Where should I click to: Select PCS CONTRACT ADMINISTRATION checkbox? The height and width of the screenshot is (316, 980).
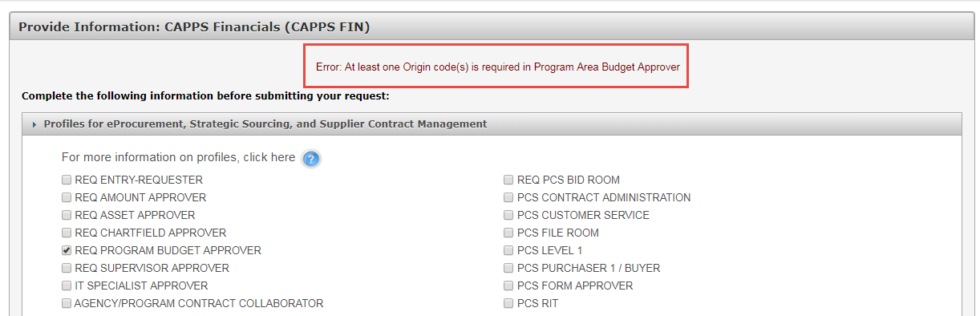click(x=508, y=198)
